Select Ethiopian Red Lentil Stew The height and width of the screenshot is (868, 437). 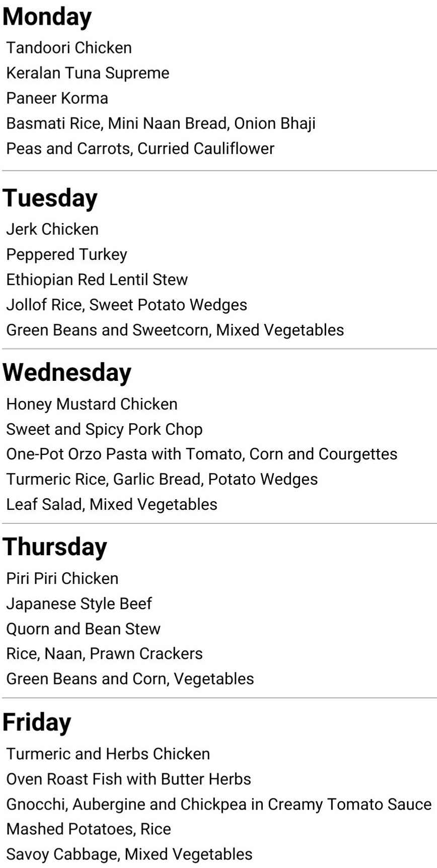(x=97, y=280)
